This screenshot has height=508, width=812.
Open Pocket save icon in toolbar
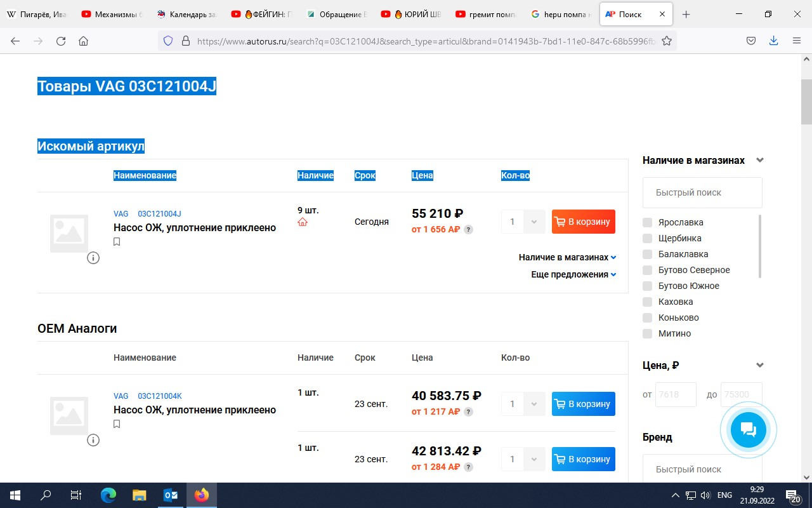tap(750, 41)
